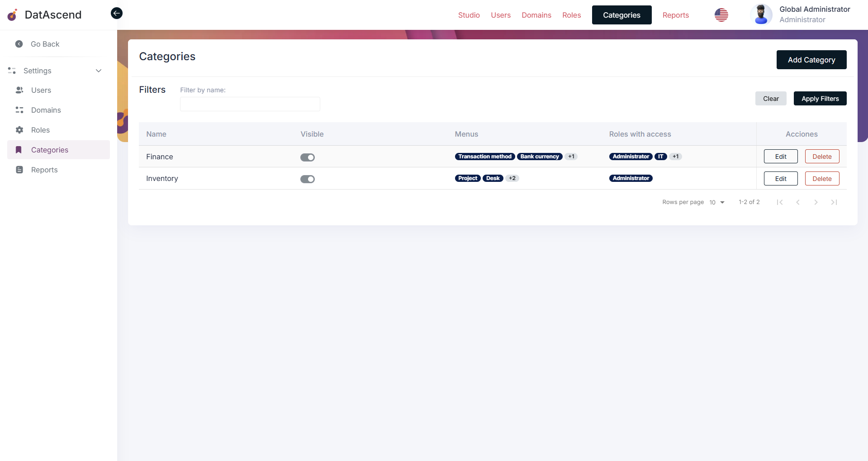Collapse the Settings section chevron
The height and width of the screenshot is (461, 868).
[99, 71]
